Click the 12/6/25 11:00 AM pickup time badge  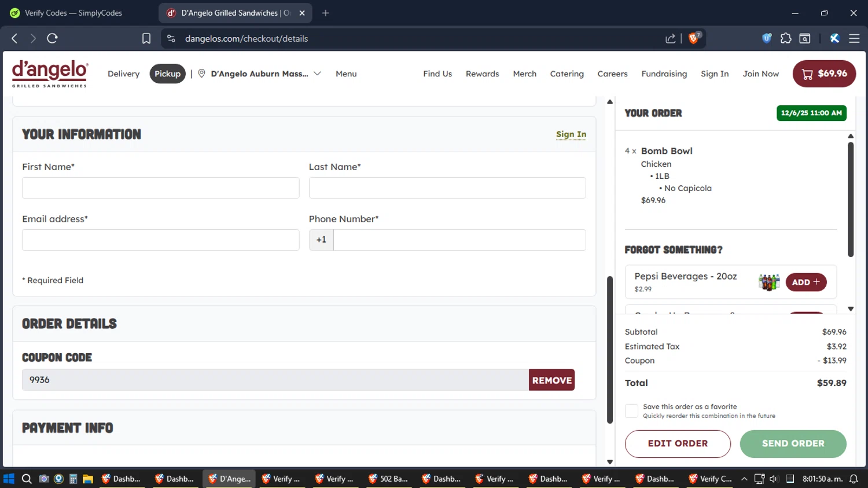(x=811, y=113)
